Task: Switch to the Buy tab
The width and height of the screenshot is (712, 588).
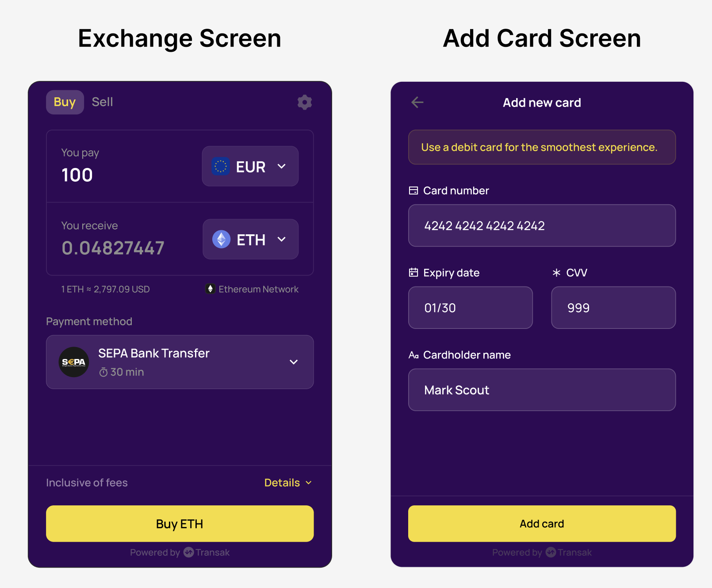Action: 65,102
